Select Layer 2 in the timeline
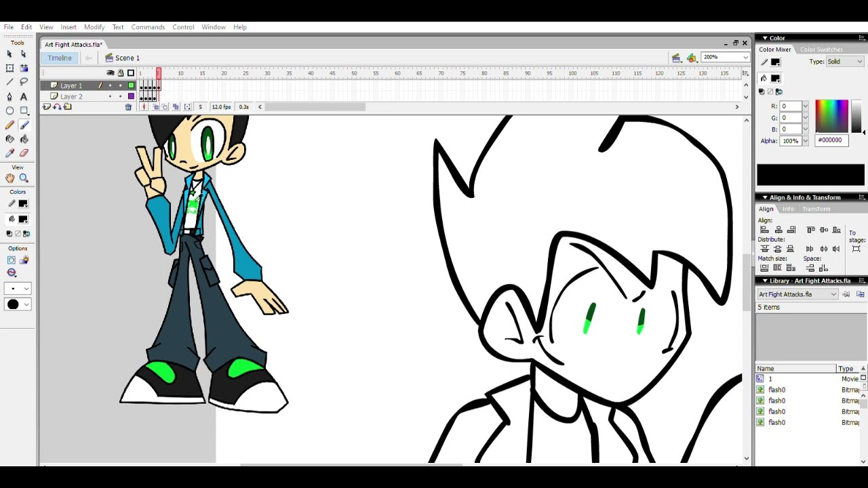868x488 pixels. [71, 97]
